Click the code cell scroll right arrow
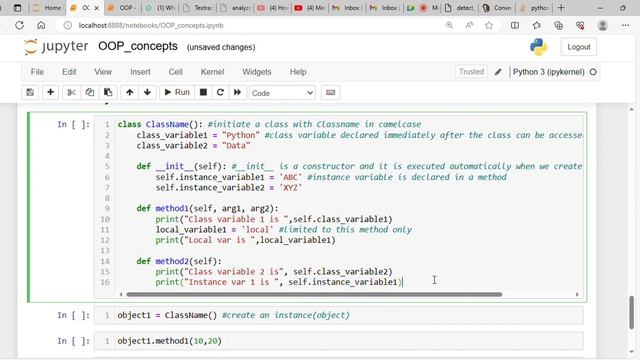The height and width of the screenshot is (360, 640). click(577, 294)
